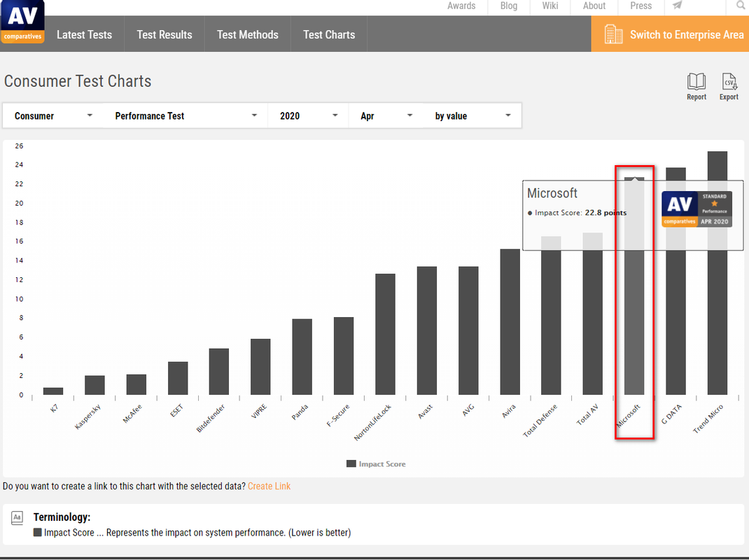Screen dimensions: 749x560
Task: Select the Test Charts menu
Action: [329, 34]
